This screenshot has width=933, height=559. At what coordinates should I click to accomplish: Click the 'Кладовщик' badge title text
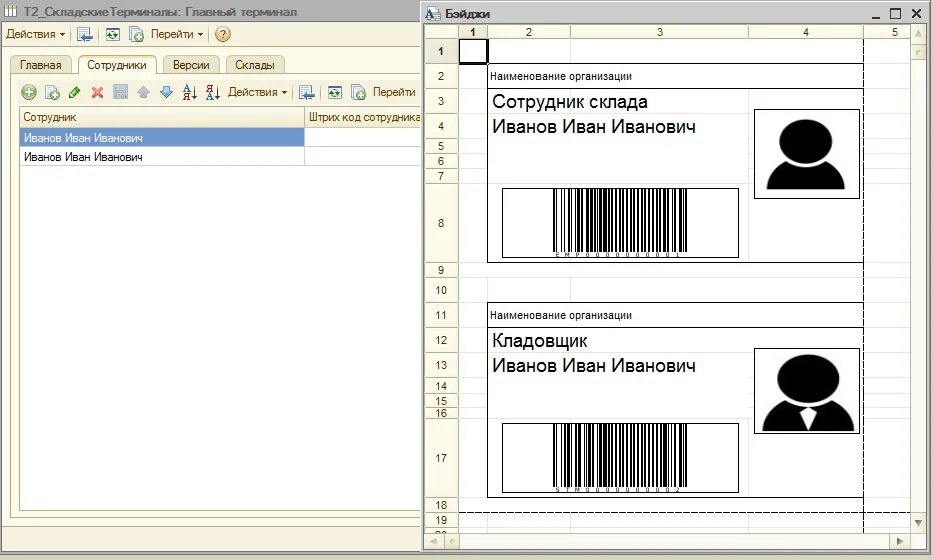click(x=540, y=341)
